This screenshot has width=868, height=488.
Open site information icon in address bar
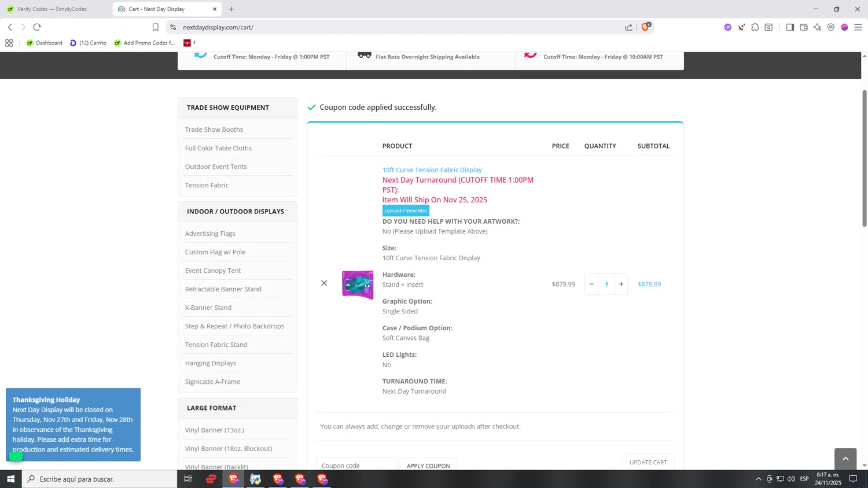[x=173, y=27]
